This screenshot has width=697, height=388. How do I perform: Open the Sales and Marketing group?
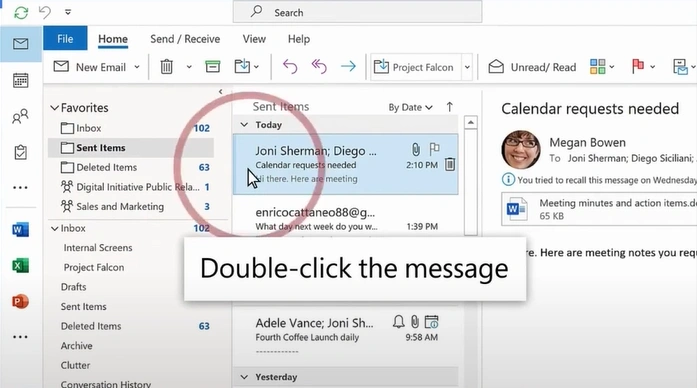tap(131, 206)
